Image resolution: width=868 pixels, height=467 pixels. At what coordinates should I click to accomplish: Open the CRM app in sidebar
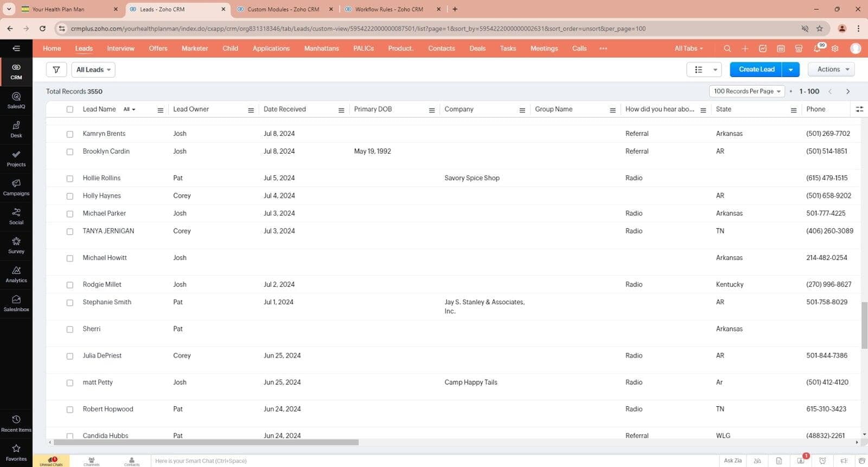pos(16,72)
